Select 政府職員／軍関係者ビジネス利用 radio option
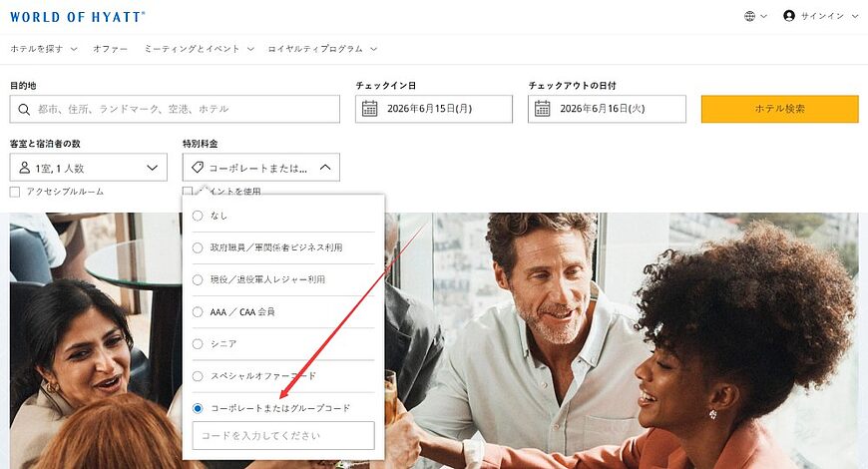868x469 pixels. point(198,247)
